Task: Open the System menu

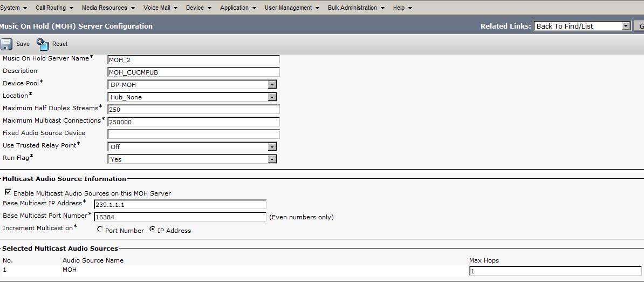Action: point(13,8)
